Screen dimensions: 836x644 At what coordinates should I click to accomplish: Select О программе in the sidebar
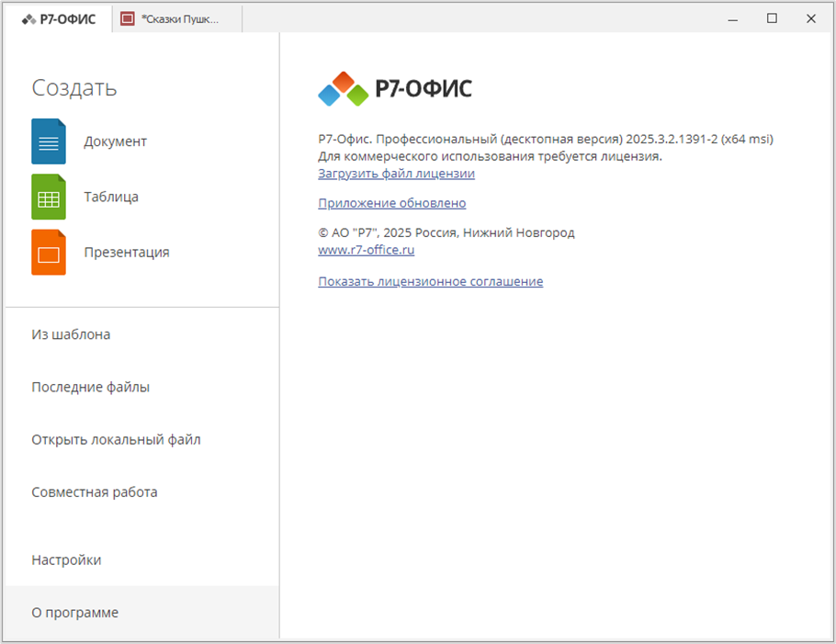[142, 613]
